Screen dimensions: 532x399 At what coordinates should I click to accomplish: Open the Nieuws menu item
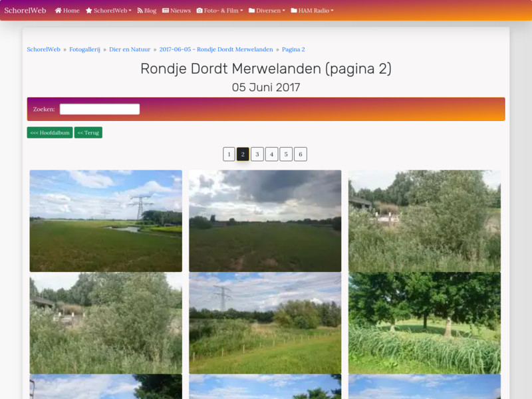[176, 11]
